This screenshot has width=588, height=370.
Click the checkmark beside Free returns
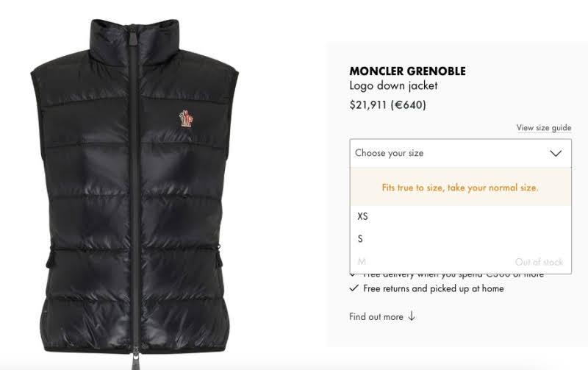(x=354, y=288)
